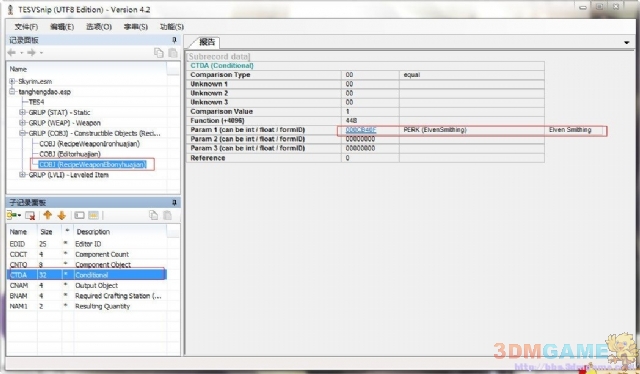Click the Name column header in subrecord list

18,232
